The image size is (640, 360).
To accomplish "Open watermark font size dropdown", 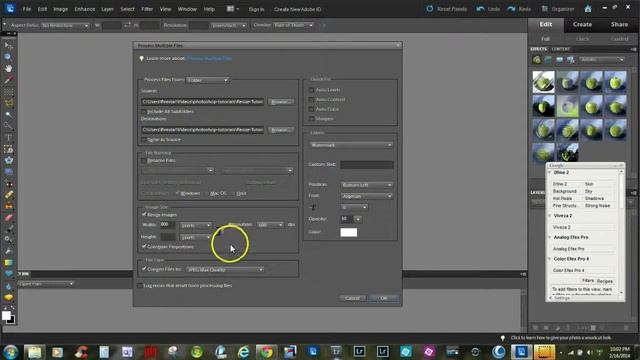I will pos(354,207).
